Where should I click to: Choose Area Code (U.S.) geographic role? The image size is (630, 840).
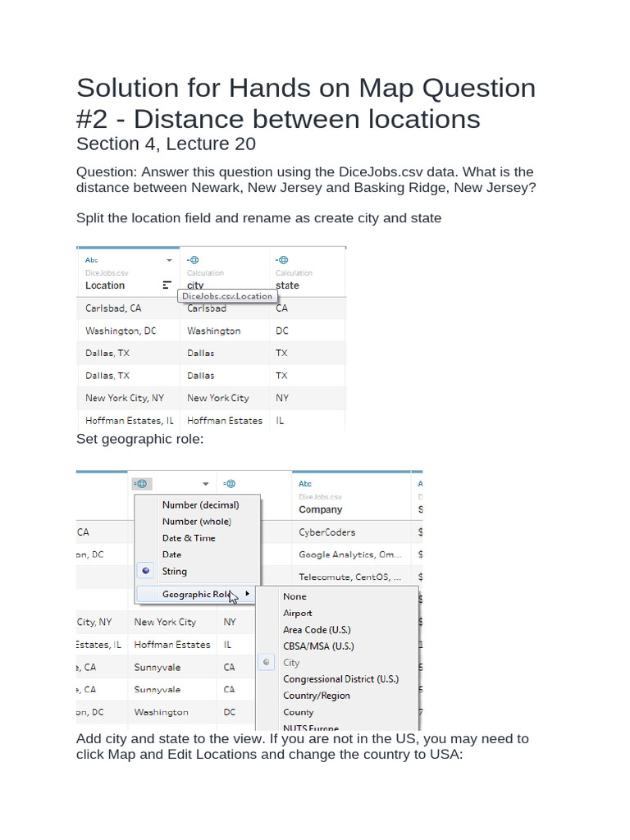point(317,629)
